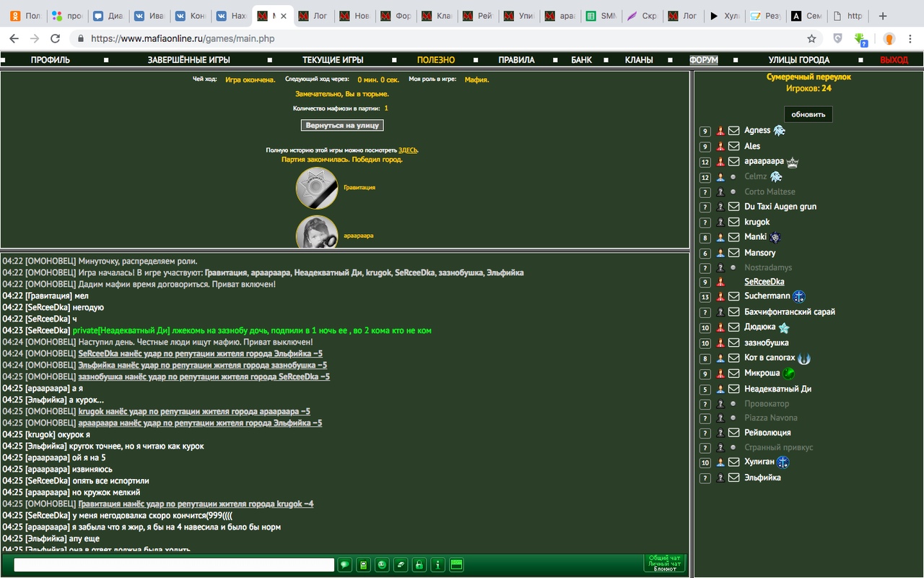This screenshot has width=924, height=578.
Task: Open the Chrome profile avatar menu
Action: 890,39
